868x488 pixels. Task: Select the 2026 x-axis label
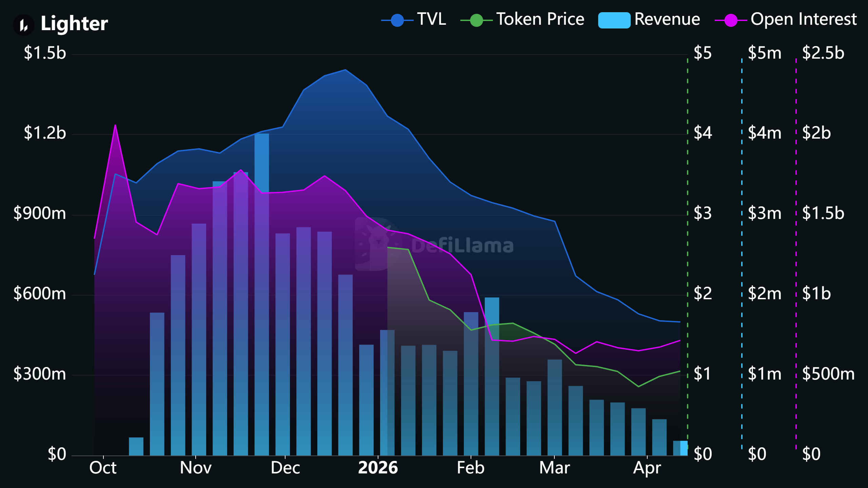tap(378, 468)
